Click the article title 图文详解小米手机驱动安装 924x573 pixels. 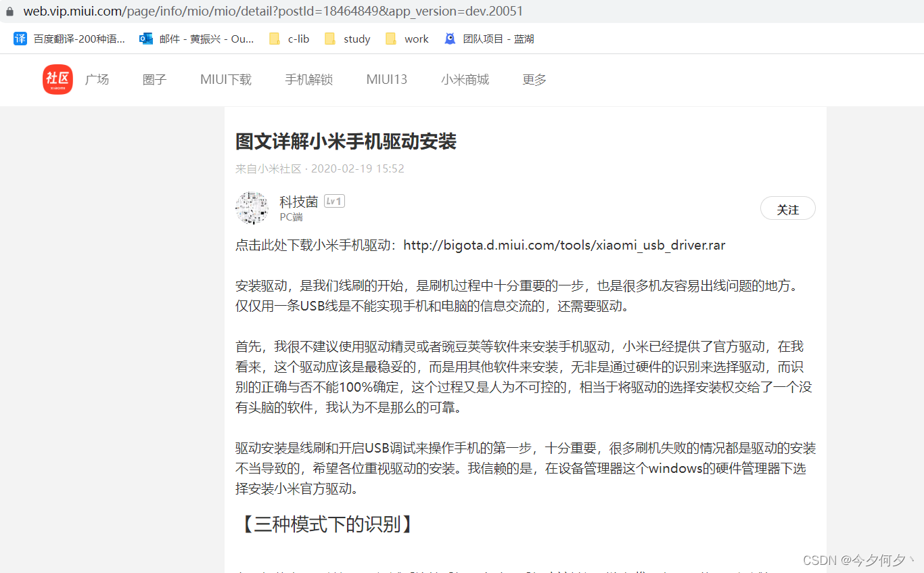pyautogui.click(x=346, y=141)
